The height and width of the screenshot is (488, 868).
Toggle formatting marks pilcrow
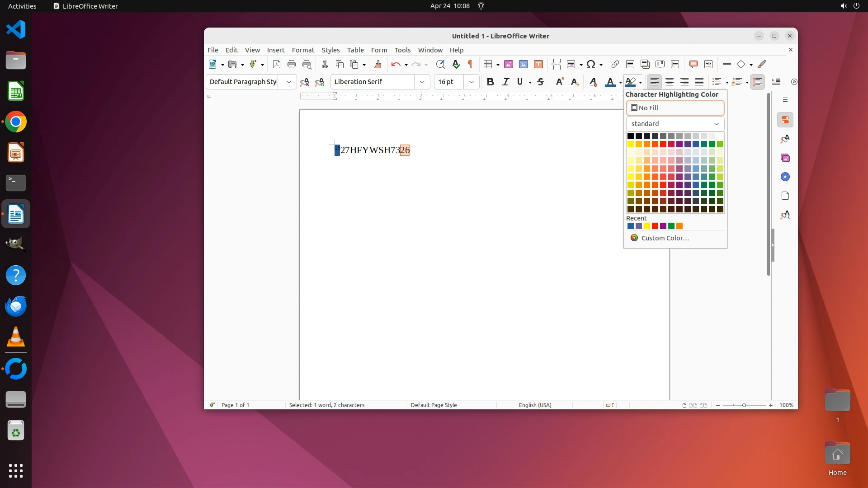[470, 64]
